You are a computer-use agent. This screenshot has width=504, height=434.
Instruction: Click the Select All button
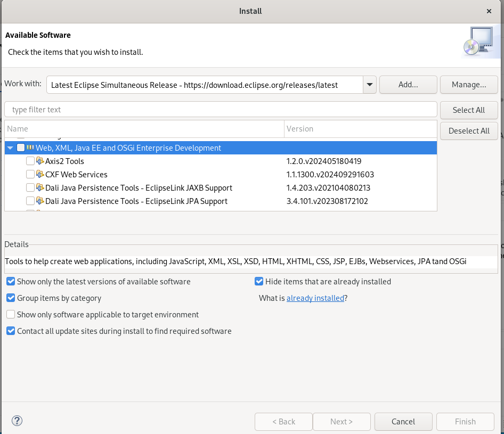[469, 110]
